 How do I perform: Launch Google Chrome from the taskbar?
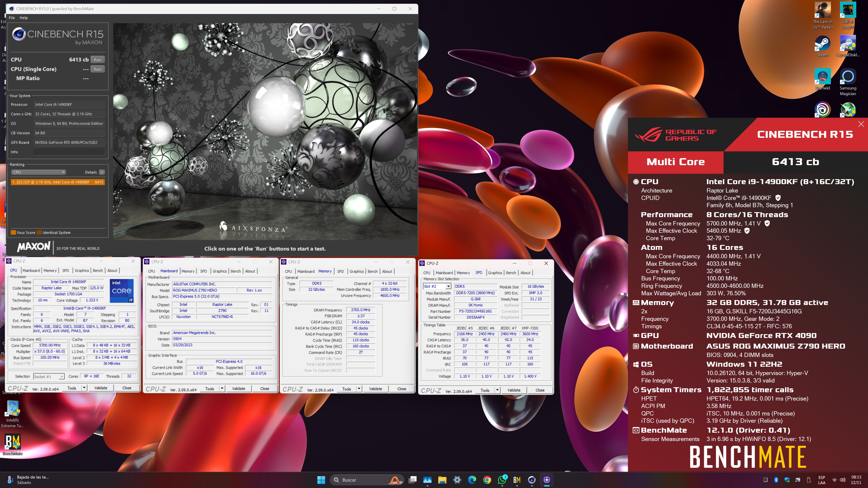[487, 480]
